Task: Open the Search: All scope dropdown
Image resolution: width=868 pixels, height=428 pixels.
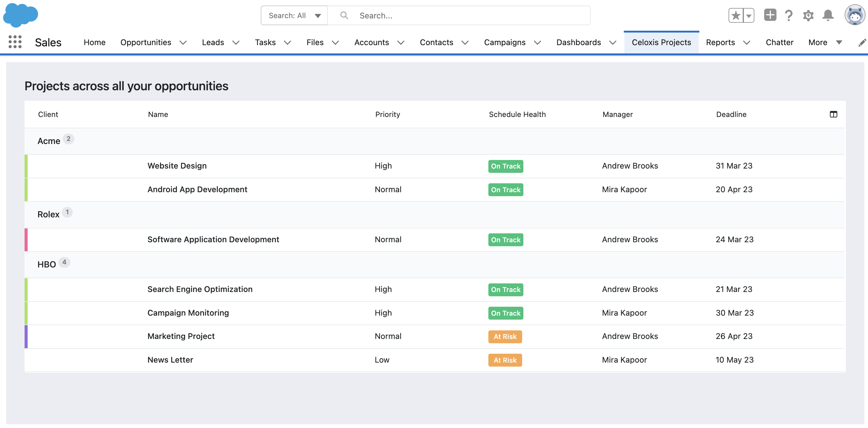Action: click(x=294, y=15)
